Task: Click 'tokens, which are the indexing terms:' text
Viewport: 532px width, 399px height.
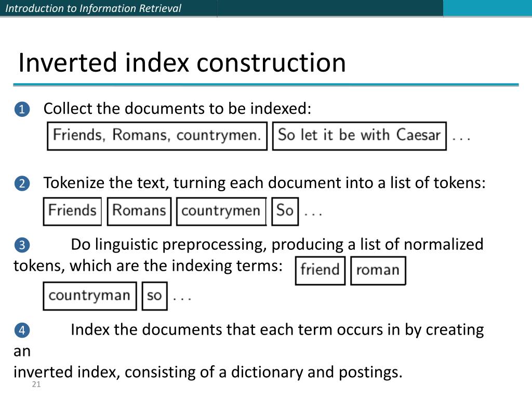Action: click(148, 265)
